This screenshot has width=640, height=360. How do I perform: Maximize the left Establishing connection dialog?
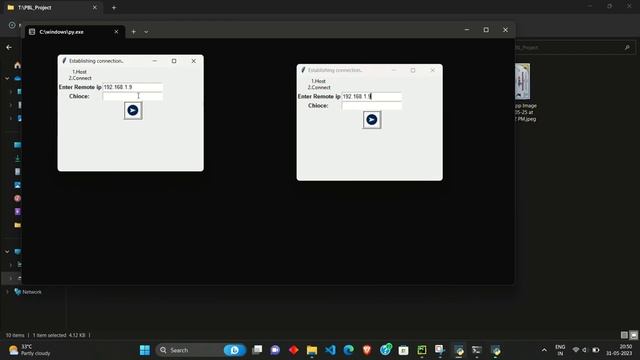(174, 61)
